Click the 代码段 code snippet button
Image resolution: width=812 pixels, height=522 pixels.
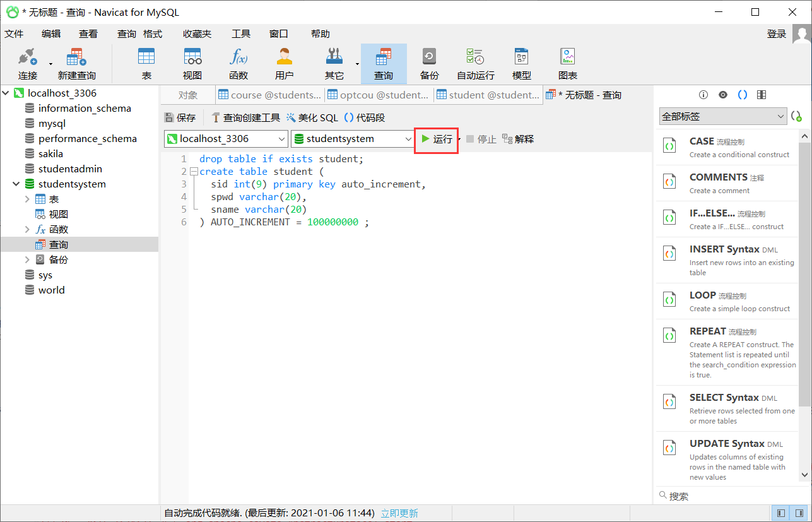click(365, 117)
